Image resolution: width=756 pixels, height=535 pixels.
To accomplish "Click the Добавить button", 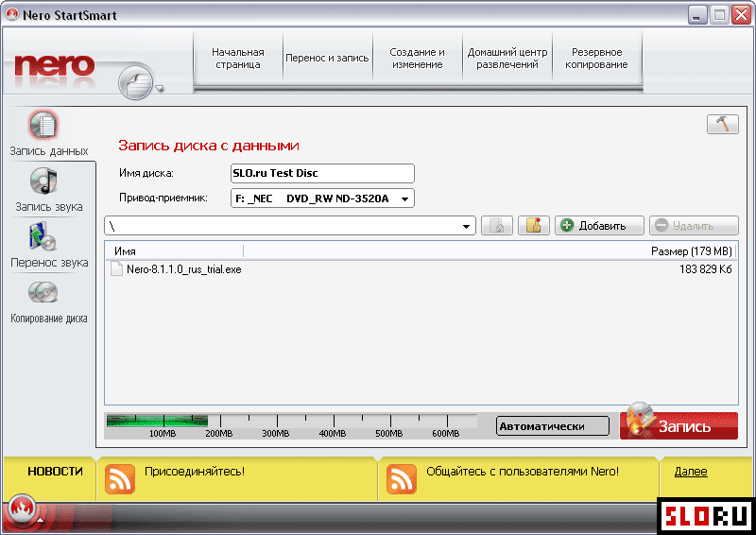I will [x=599, y=225].
